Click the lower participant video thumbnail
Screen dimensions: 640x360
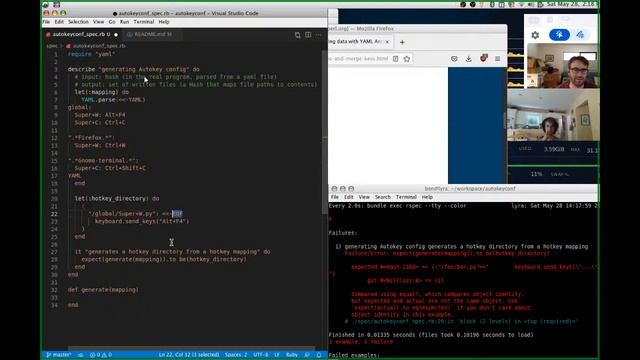coord(553,116)
